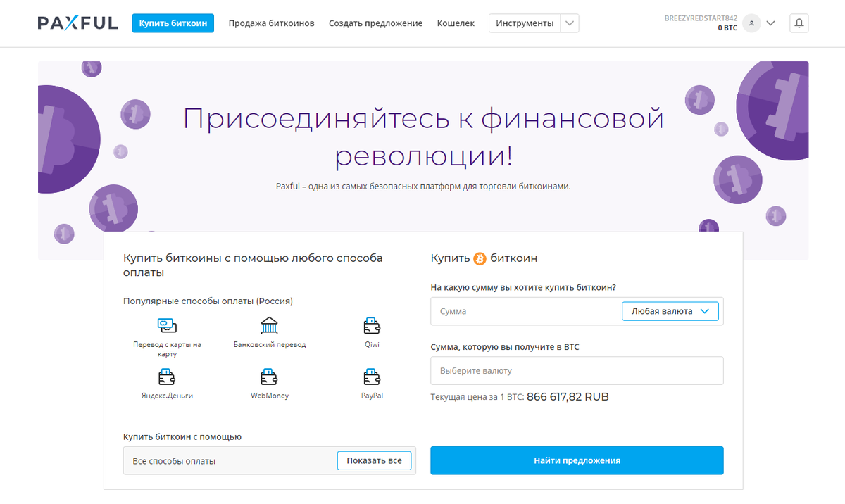Click the Яндекс.Деньги text label
The image size is (845, 504).
click(x=167, y=396)
